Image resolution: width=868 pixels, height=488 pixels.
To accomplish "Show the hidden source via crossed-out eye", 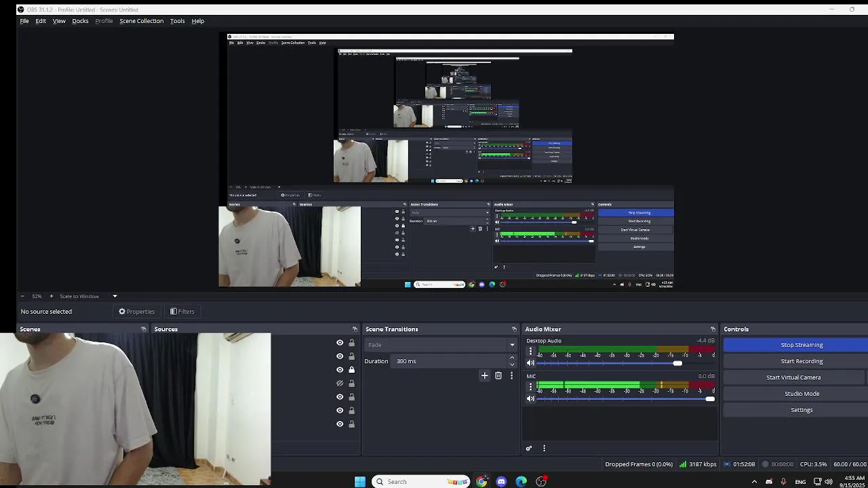I will [x=340, y=383].
